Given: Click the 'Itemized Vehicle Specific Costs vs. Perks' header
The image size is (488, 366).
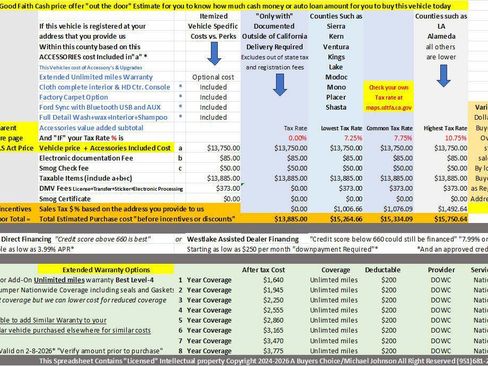Looking at the screenshot, I should coord(213,26).
